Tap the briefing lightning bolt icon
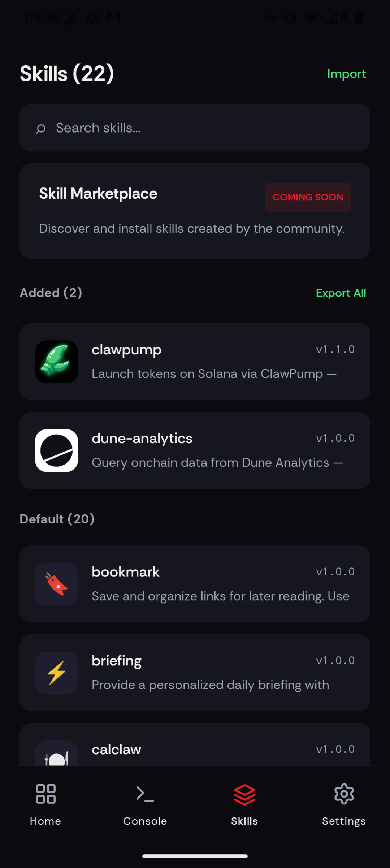The image size is (390, 868). point(56,673)
